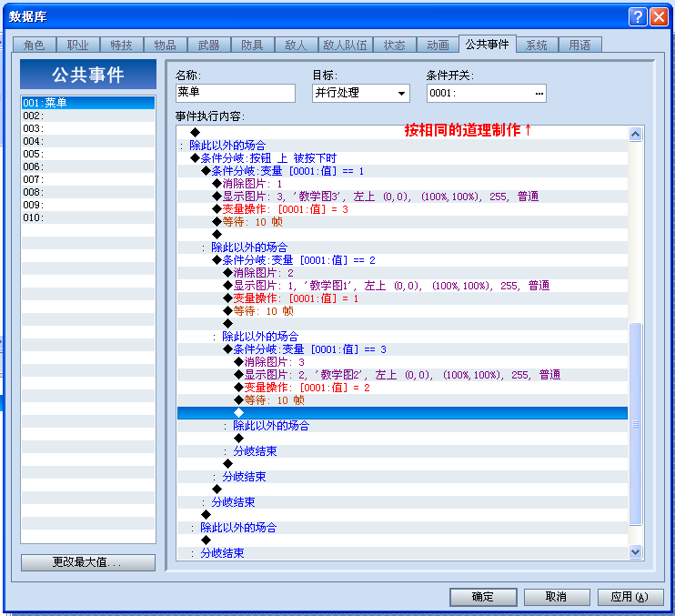The height and width of the screenshot is (616, 675).
Task: Open the 特技 tab
Action: (121, 45)
